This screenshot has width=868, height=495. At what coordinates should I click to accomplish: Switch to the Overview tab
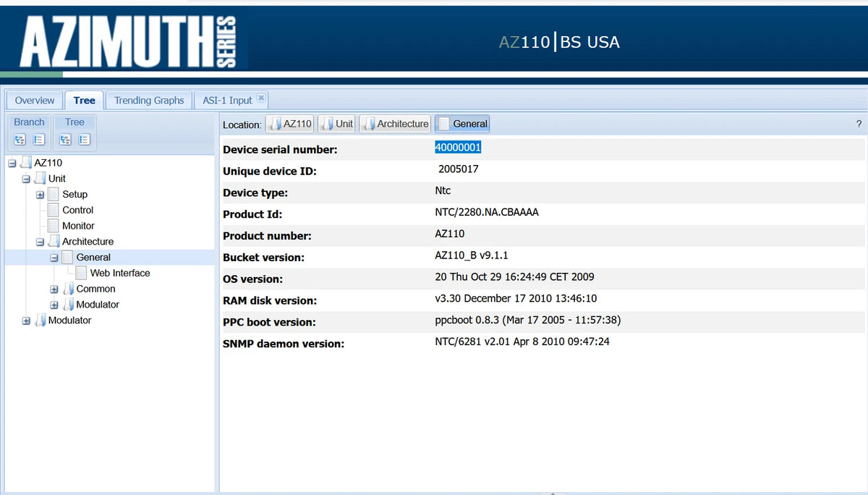tap(35, 101)
